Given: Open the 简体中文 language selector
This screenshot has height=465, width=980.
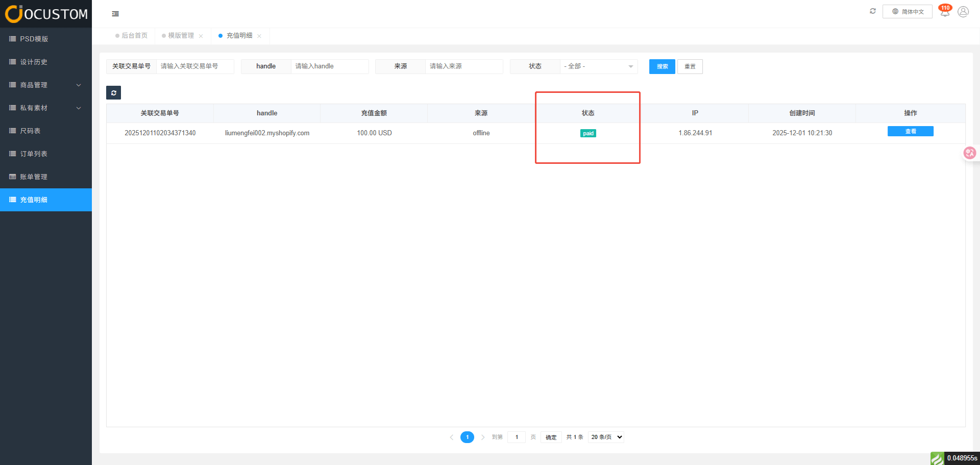Looking at the screenshot, I should click(908, 12).
